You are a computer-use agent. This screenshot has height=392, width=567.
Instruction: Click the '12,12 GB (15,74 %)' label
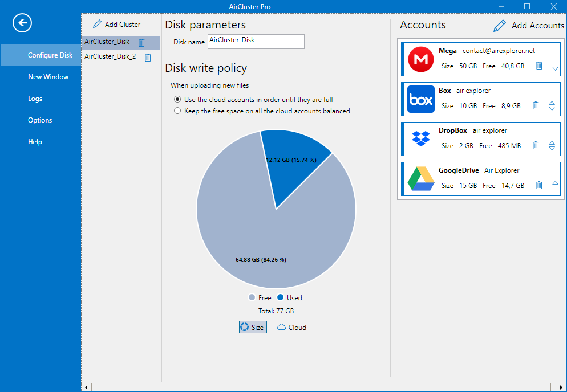pyautogui.click(x=291, y=160)
